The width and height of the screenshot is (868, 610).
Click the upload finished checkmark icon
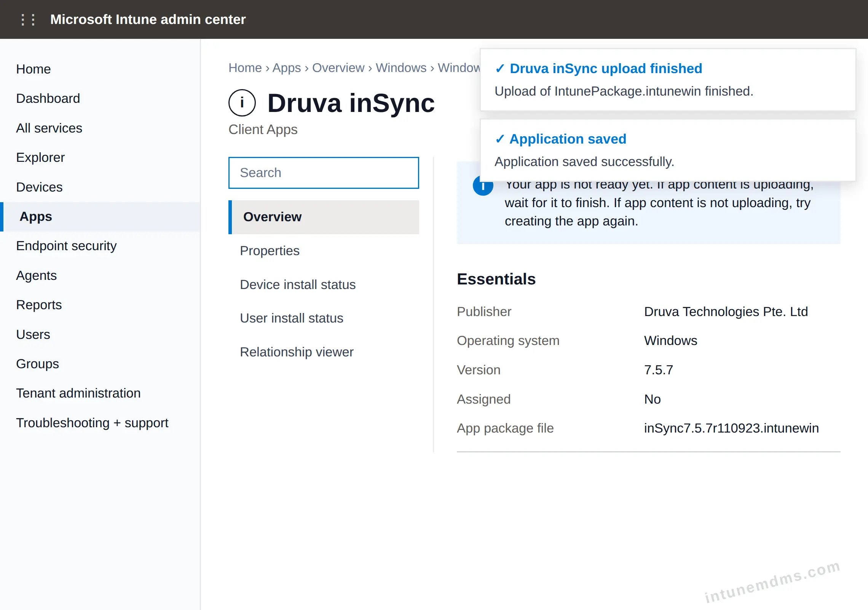coord(500,69)
